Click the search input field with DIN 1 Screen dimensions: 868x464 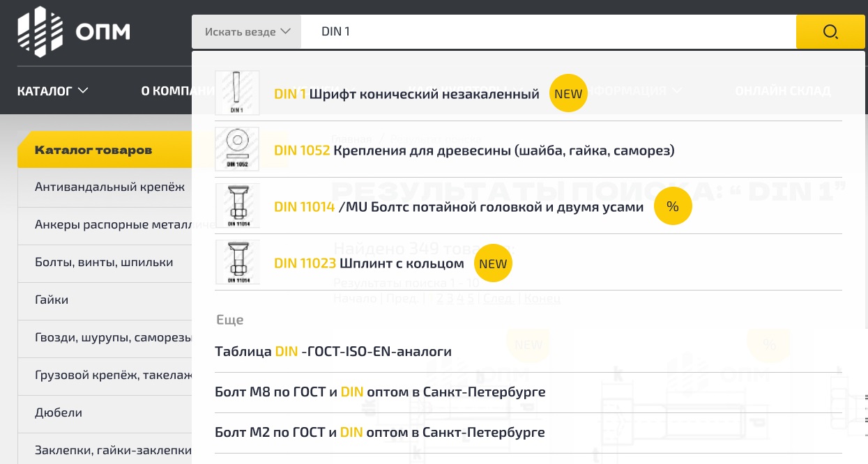pos(547,32)
